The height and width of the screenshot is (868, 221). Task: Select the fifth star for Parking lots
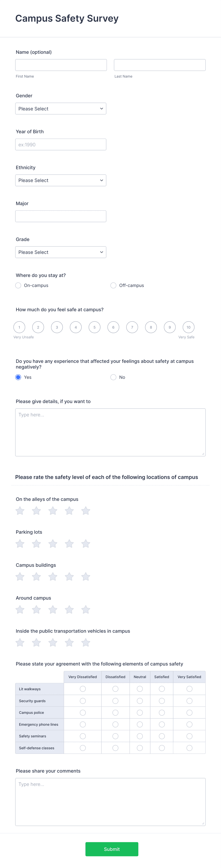(x=86, y=543)
